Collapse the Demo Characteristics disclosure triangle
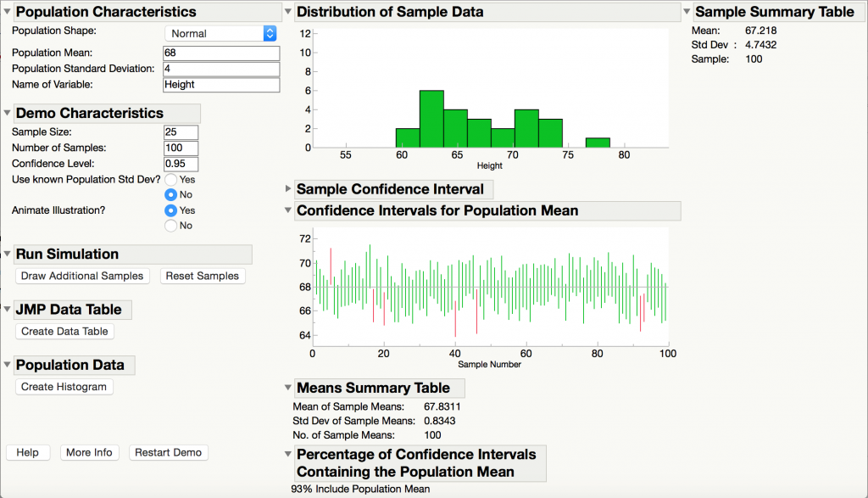Image resolution: width=868 pixels, height=498 pixels. click(x=8, y=114)
